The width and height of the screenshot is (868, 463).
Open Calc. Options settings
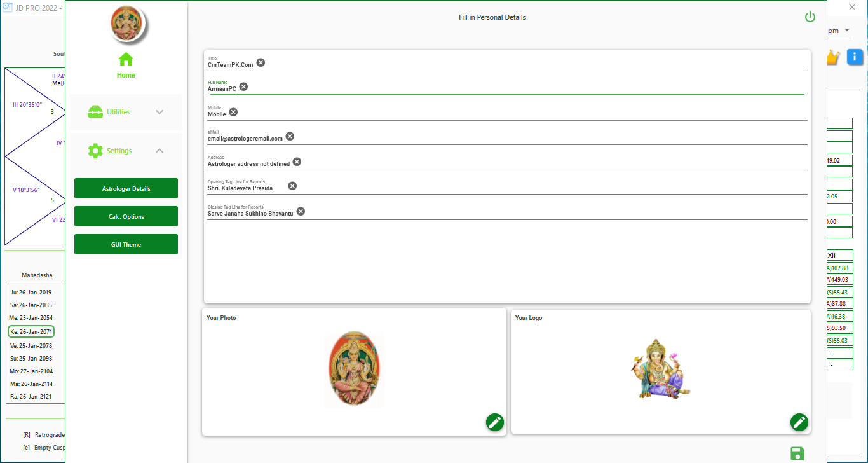tap(126, 216)
